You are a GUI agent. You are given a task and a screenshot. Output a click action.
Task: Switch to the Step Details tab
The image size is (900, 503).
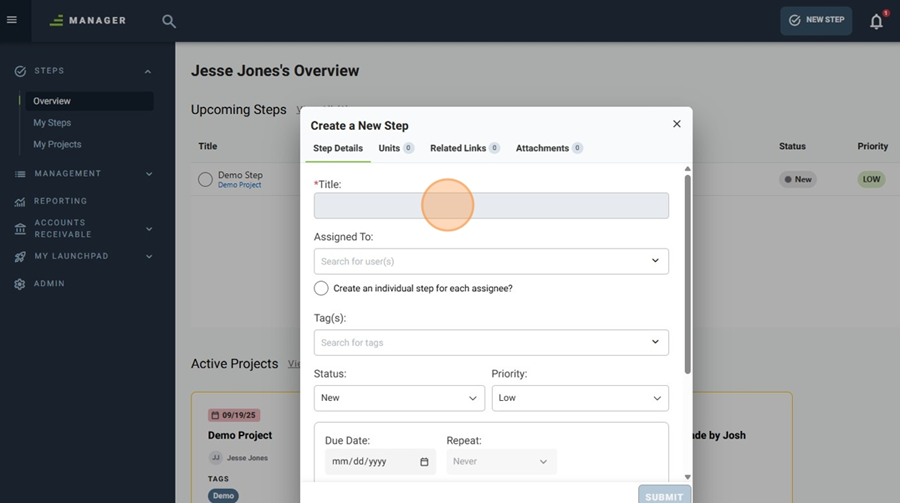(338, 148)
